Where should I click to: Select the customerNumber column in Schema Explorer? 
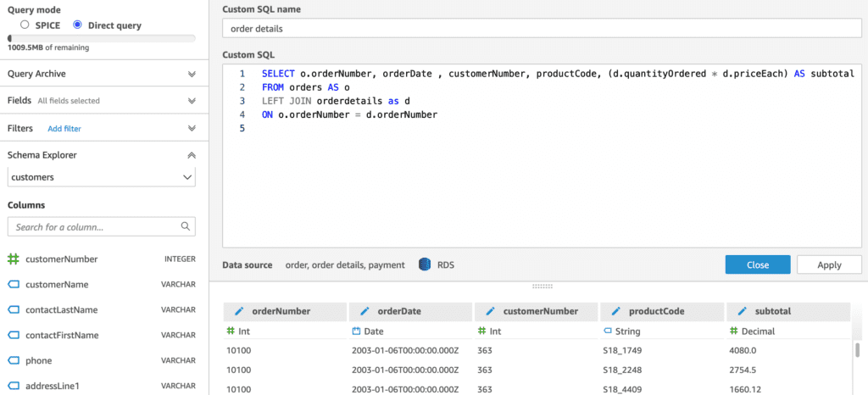point(102,259)
